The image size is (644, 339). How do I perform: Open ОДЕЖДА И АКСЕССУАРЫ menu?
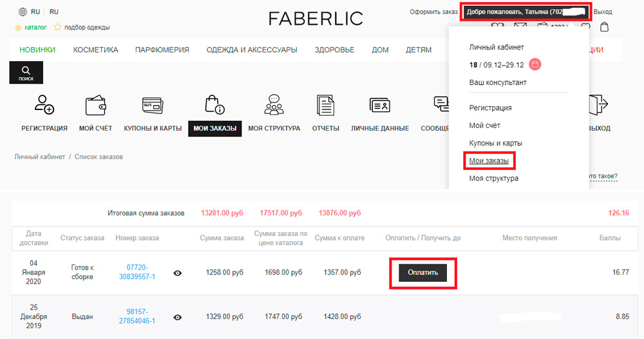pos(252,50)
